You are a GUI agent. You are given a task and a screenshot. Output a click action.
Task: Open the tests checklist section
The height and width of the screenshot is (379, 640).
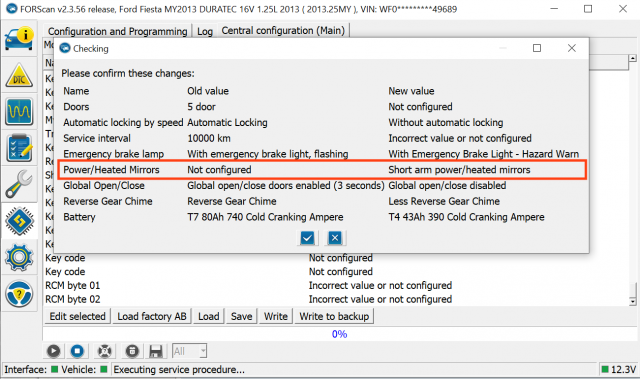click(x=19, y=148)
